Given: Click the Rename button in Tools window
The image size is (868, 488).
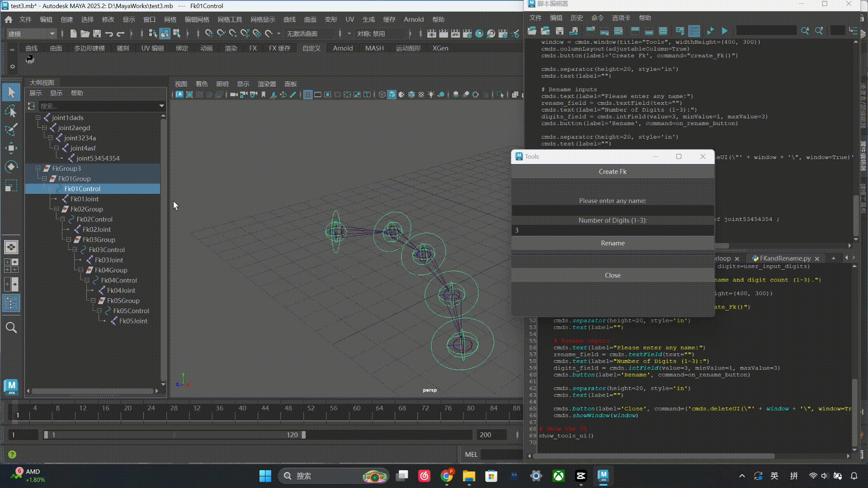Looking at the screenshot, I should [x=613, y=243].
